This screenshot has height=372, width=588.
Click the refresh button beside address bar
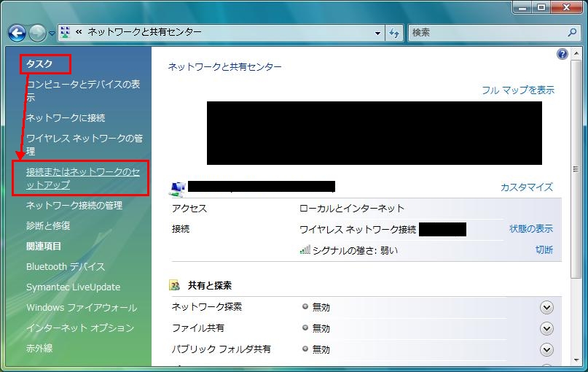[395, 33]
